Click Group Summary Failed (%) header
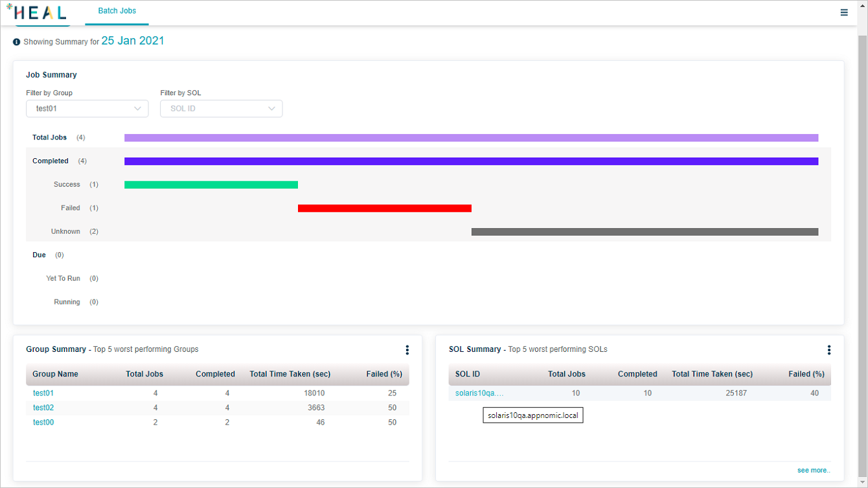This screenshot has height=488, width=868. [384, 374]
